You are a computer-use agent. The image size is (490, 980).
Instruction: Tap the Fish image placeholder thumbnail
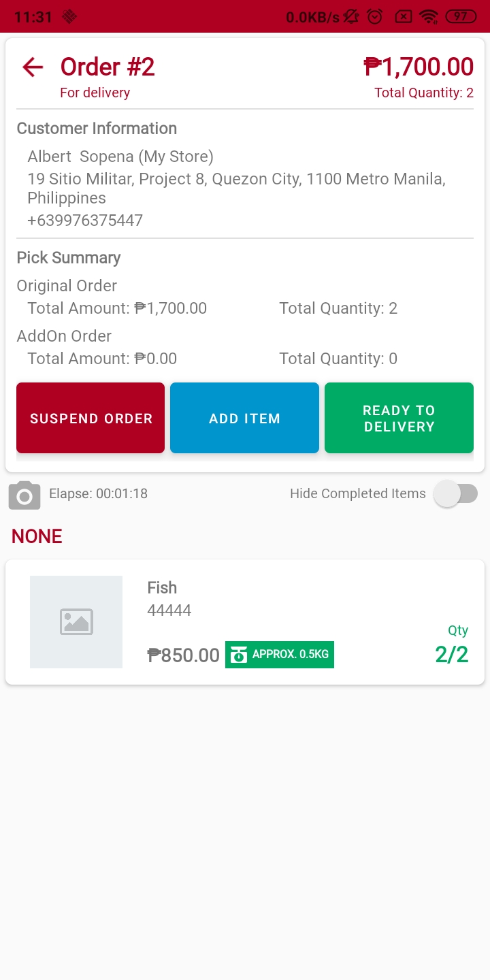click(x=76, y=622)
